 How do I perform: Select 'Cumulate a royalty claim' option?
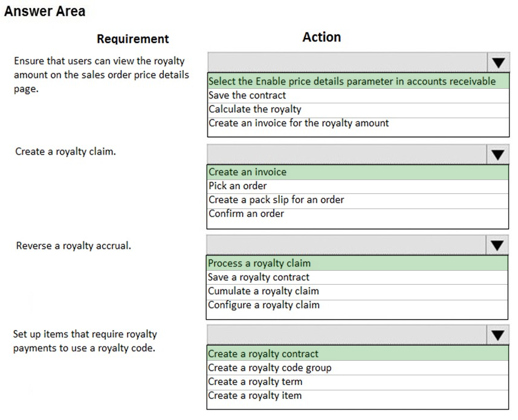pyautogui.click(x=357, y=291)
